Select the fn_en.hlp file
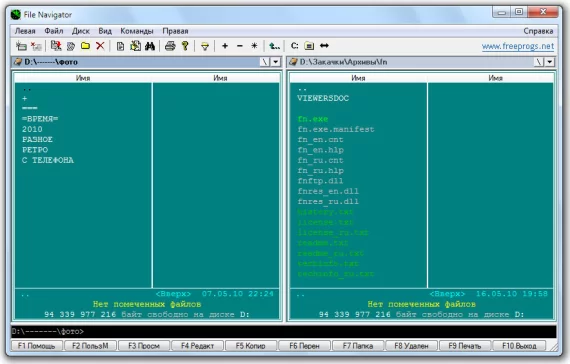This screenshot has width=570, height=364. pyautogui.click(x=320, y=150)
